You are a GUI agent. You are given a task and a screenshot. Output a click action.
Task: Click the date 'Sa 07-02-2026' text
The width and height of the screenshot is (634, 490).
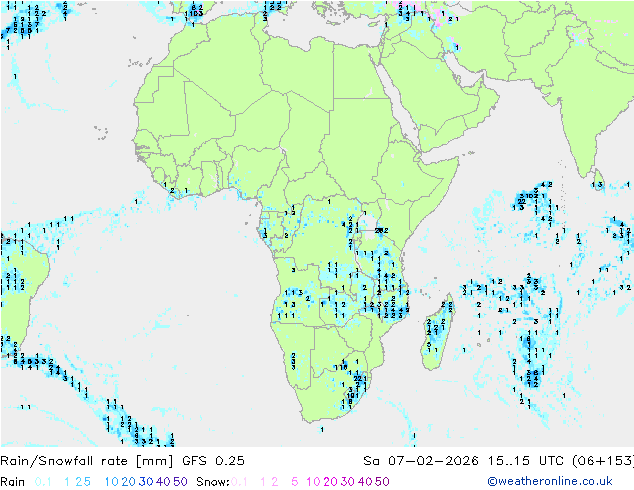(x=421, y=461)
